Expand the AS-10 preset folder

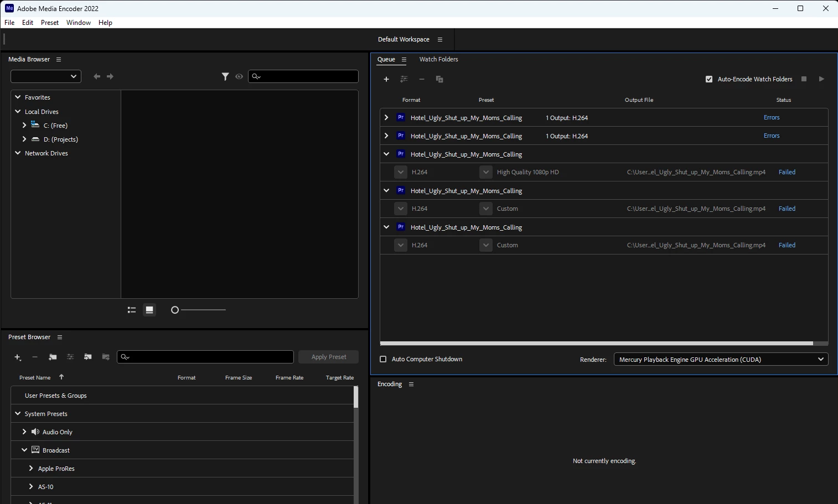(x=31, y=486)
